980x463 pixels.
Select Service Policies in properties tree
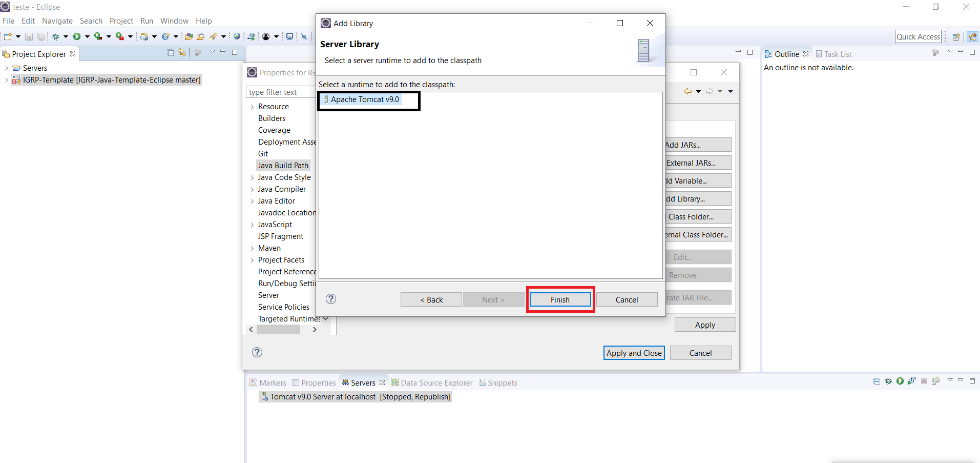[284, 307]
